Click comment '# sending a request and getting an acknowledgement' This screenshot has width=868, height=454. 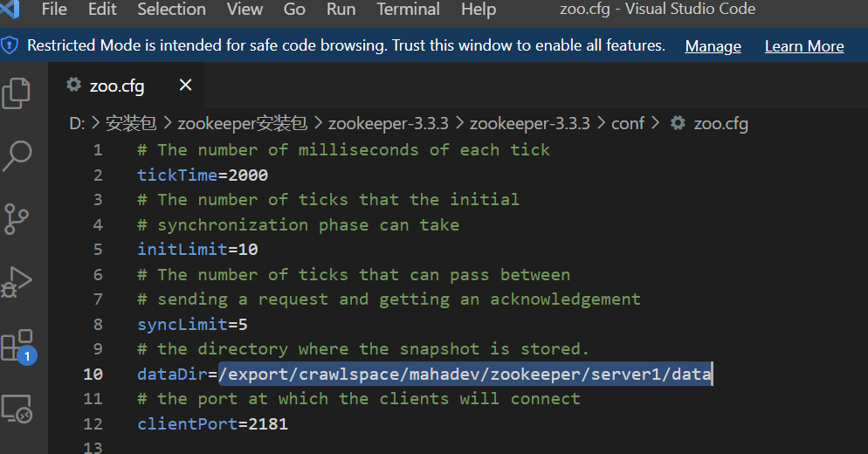(389, 299)
